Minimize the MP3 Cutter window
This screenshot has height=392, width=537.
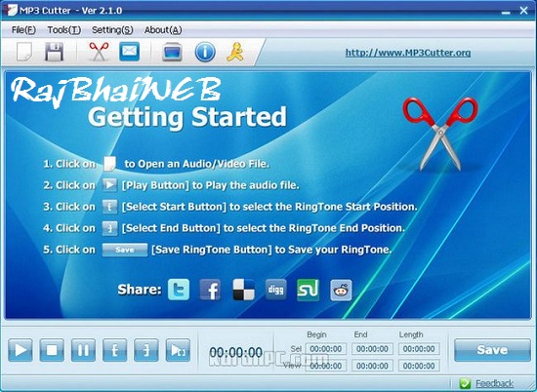506,12
